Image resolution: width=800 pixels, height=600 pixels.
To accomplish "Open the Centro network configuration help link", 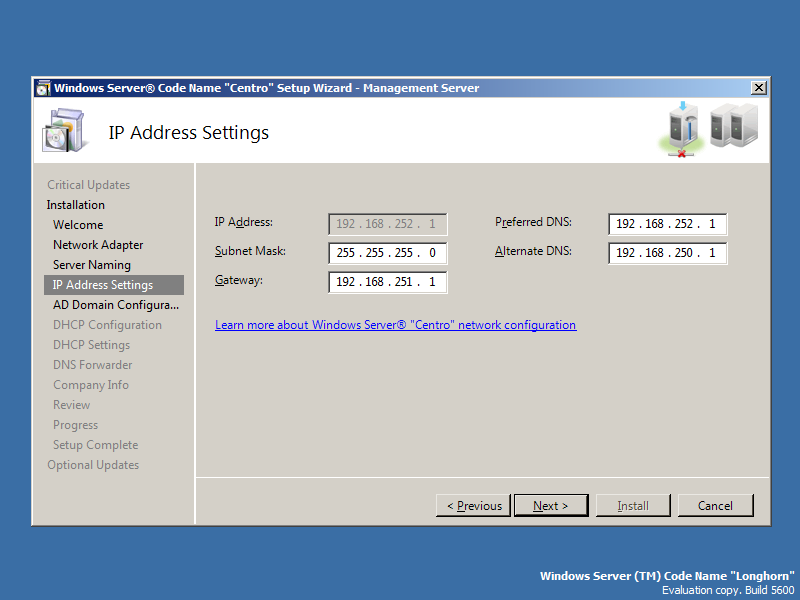I will (x=395, y=325).
